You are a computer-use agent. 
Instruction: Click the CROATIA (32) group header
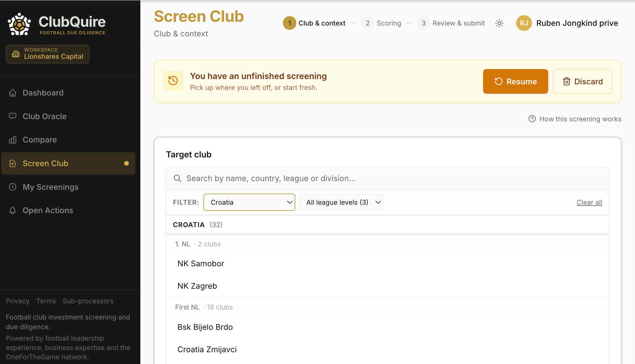(388, 225)
